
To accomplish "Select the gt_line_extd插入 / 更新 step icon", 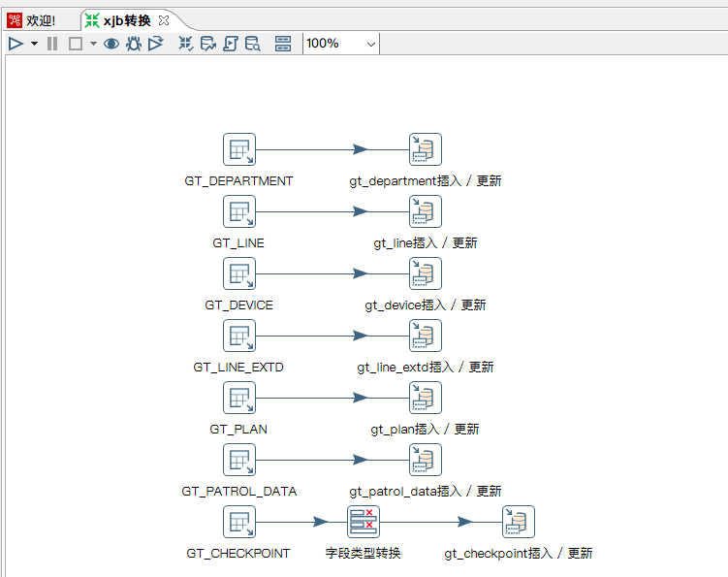I will (x=426, y=336).
